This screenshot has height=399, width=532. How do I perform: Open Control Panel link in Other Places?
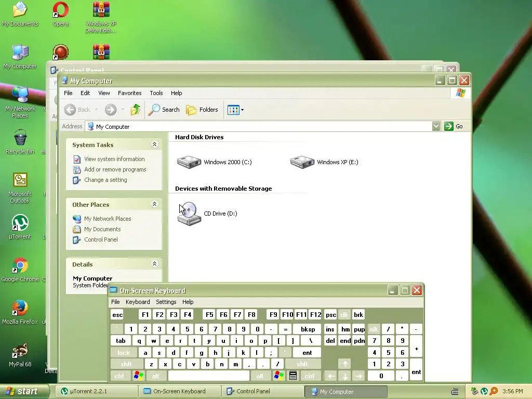(101, 240)
